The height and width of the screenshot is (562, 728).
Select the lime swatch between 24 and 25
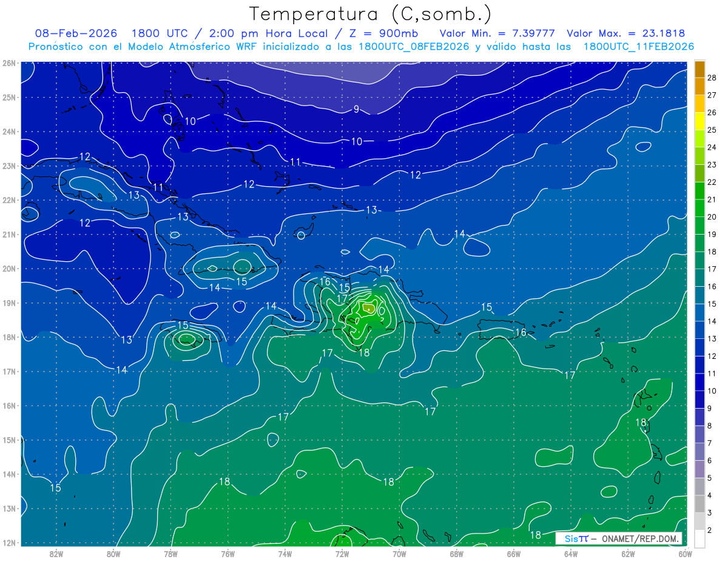point(699,138)
